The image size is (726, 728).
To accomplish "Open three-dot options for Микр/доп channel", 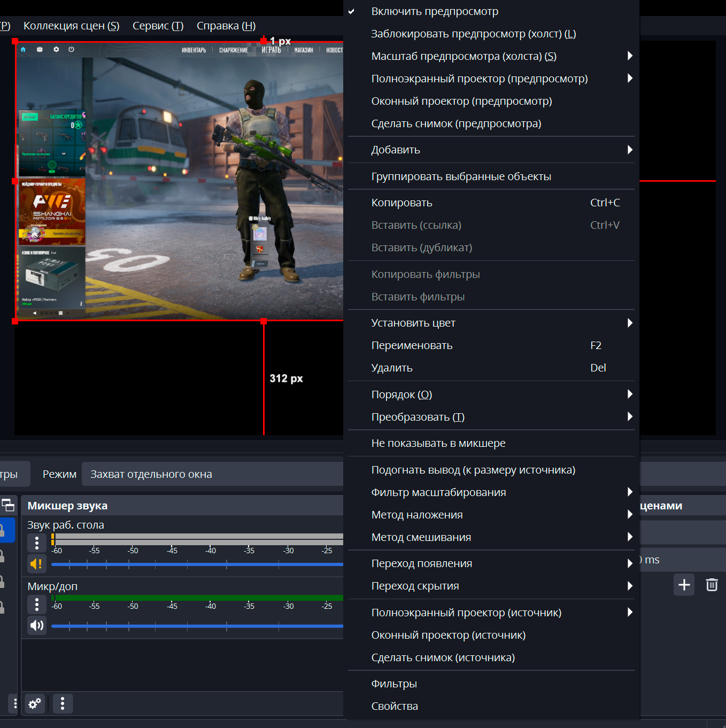I will point(37,604).
